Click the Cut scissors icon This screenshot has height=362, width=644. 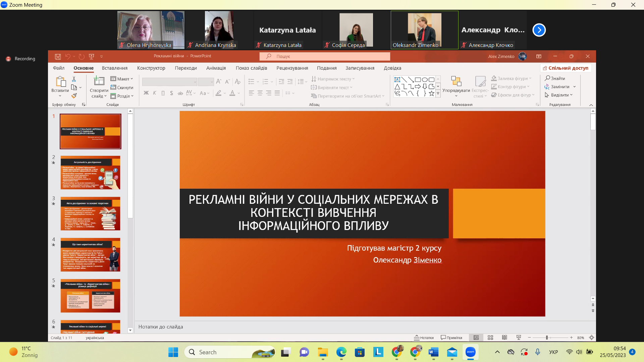74,79
